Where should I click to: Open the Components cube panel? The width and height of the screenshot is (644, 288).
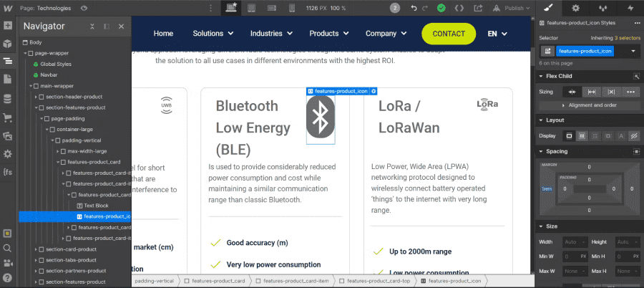[7, 44]
